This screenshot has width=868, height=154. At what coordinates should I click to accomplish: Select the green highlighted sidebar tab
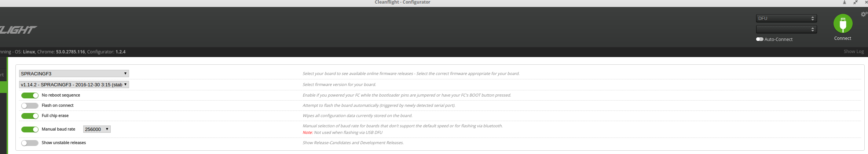(x=3, y=87)
